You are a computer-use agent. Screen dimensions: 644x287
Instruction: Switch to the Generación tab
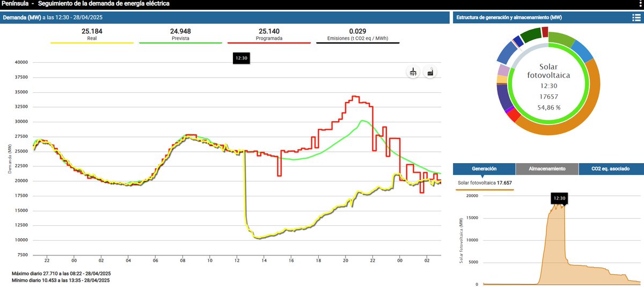coord(484,169)
